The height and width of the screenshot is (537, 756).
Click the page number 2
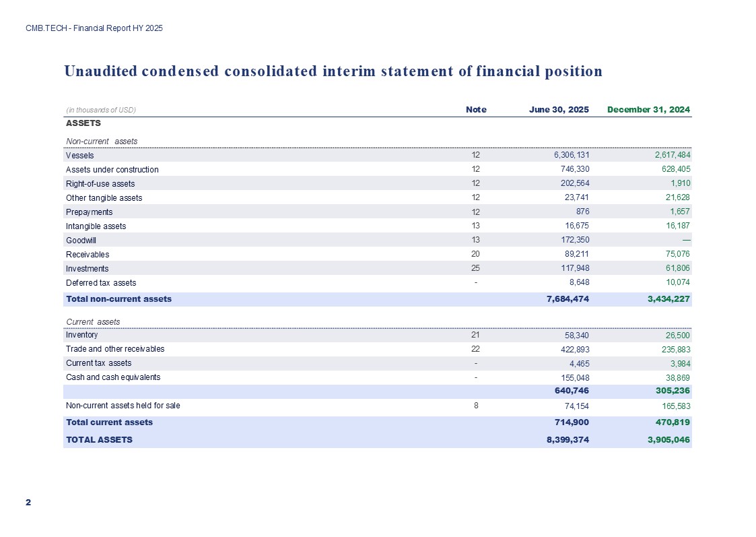(x=28, y=503)
